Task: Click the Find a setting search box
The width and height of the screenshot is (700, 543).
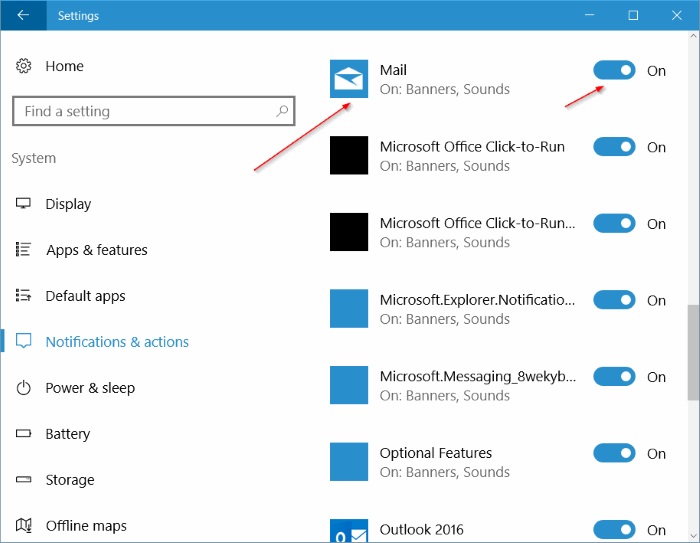Action: coord(154,111)
